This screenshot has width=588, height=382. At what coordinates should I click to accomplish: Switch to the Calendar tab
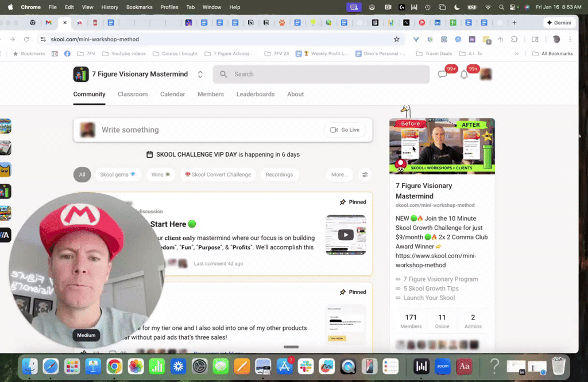(x=172, y=95)
